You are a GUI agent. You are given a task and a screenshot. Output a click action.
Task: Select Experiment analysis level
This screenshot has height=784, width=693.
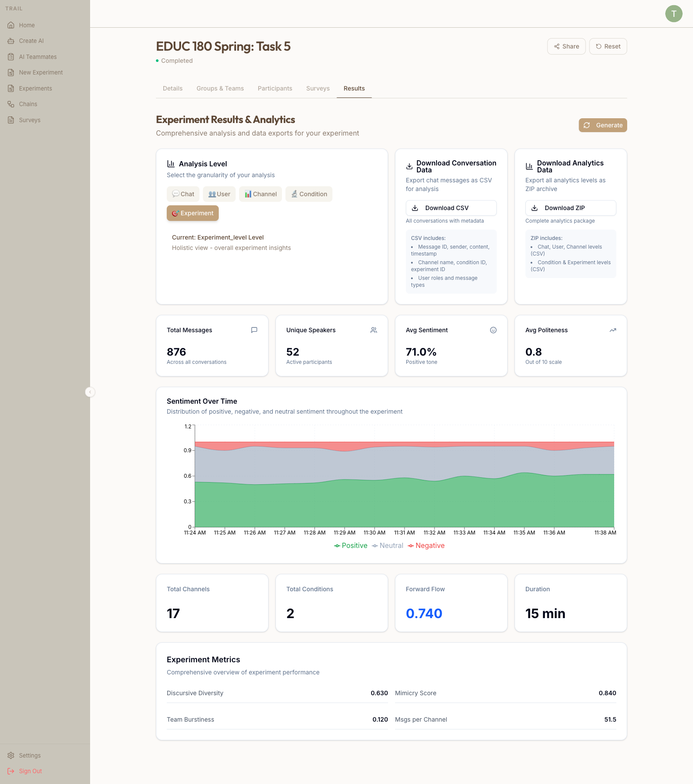[x=193, y=213]
